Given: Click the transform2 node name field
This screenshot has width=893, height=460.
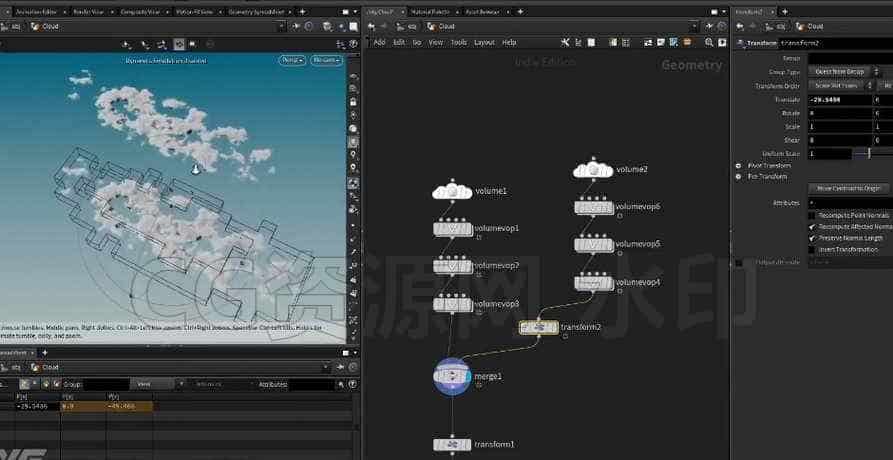Looking at the screenshot, I should [835, 43].
